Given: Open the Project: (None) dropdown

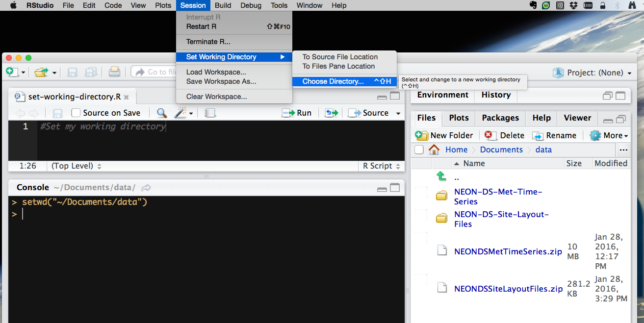Looking at the screenshot, I should (x=592, y=73).
